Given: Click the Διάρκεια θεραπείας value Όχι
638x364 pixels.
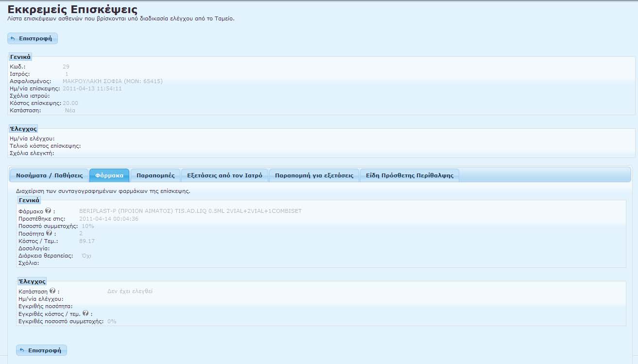Looking at the screenshot, I should [86, 256].
